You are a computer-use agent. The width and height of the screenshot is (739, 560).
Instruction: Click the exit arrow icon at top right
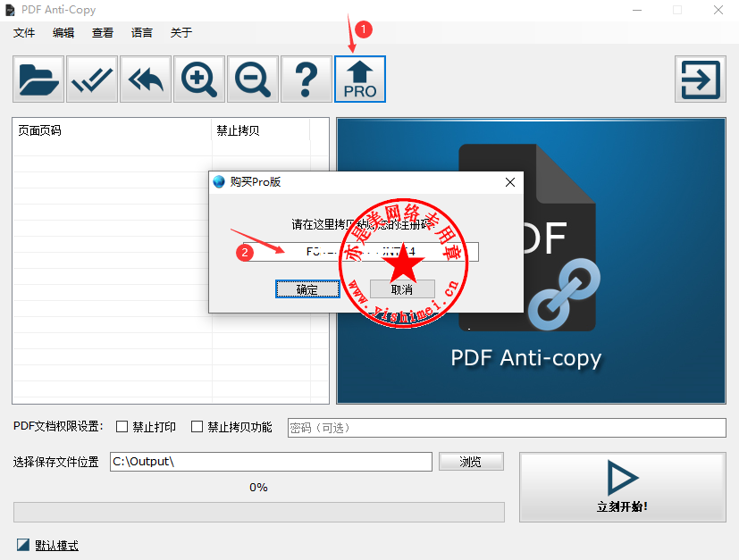[x=700, y=79]
